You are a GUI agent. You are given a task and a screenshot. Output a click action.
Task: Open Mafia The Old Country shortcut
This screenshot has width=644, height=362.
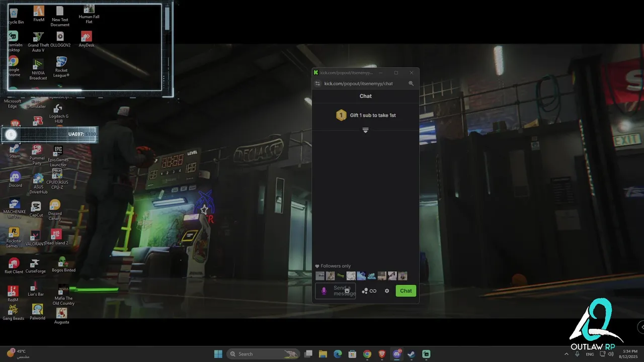point(63,295)
